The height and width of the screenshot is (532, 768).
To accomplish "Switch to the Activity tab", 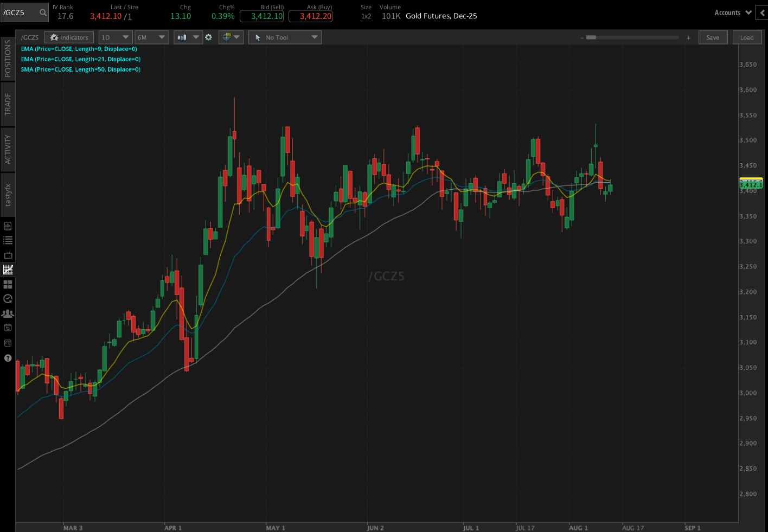I will [8, 149].
